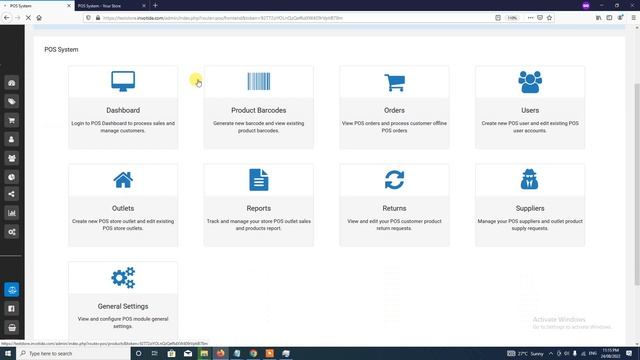Open the admin sidebar dashboard icon
640x360 pixels.
coord(11,83)
